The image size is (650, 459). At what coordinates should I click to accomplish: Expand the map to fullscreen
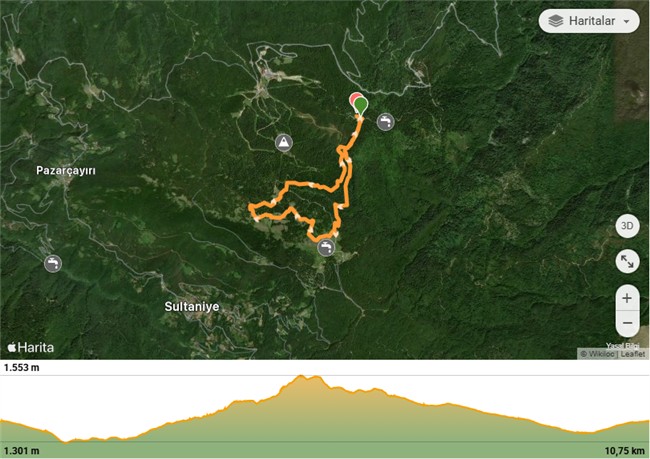[627, 261]
